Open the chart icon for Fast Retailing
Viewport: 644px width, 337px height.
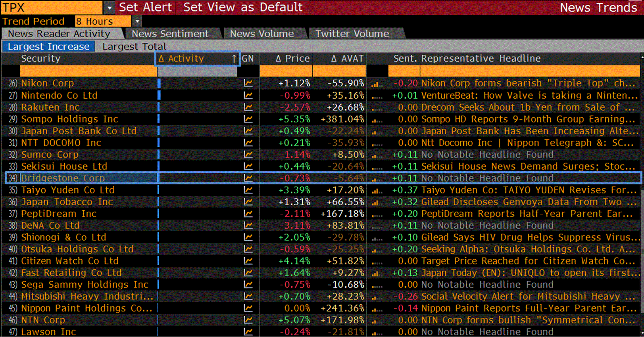pyautogui.click(x=248, y=273)
